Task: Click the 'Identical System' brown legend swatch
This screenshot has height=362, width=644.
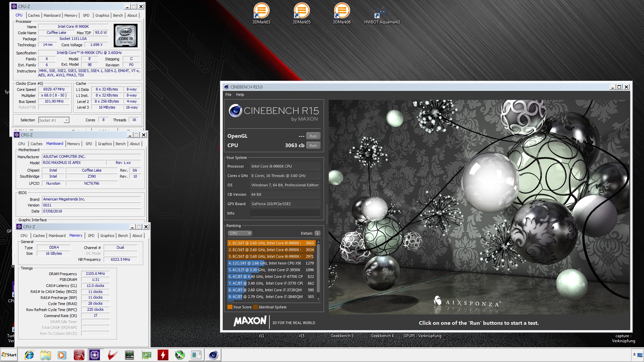Action: tap(255, 307)
